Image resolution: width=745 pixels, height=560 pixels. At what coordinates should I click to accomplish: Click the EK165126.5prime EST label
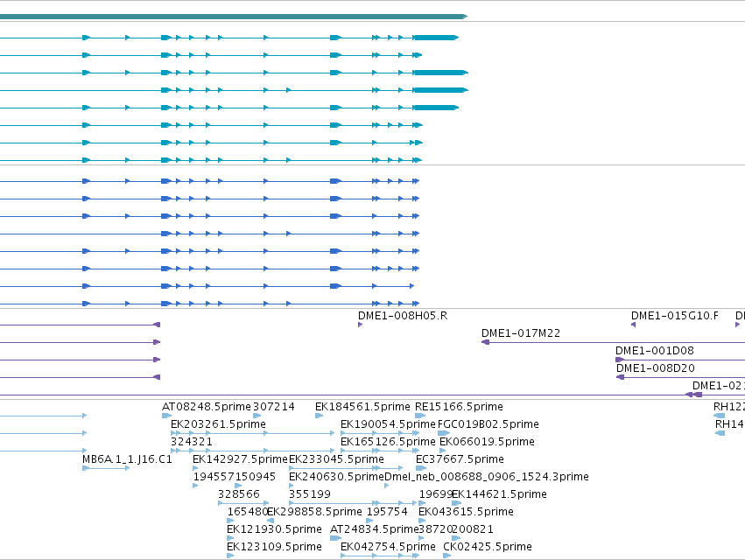click(388, 442)
